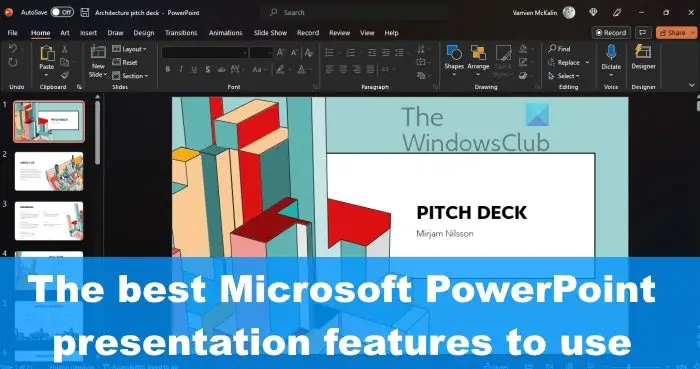Screen dimensions: 700x369
Task: Open the File menu
Action: point(12,33)
